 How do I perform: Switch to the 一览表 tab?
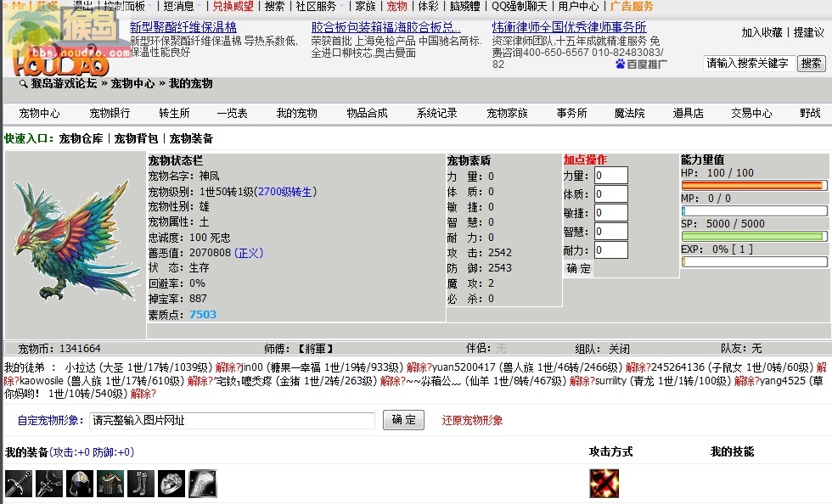tap(232, 113)
